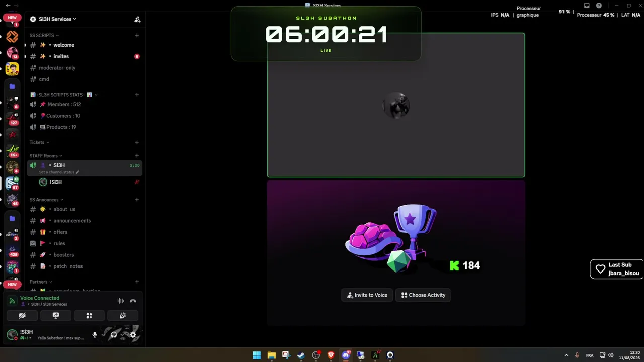Open Discord inbox icon in title bar
This screenshot has width=644, height=362.
coord(587,6)
